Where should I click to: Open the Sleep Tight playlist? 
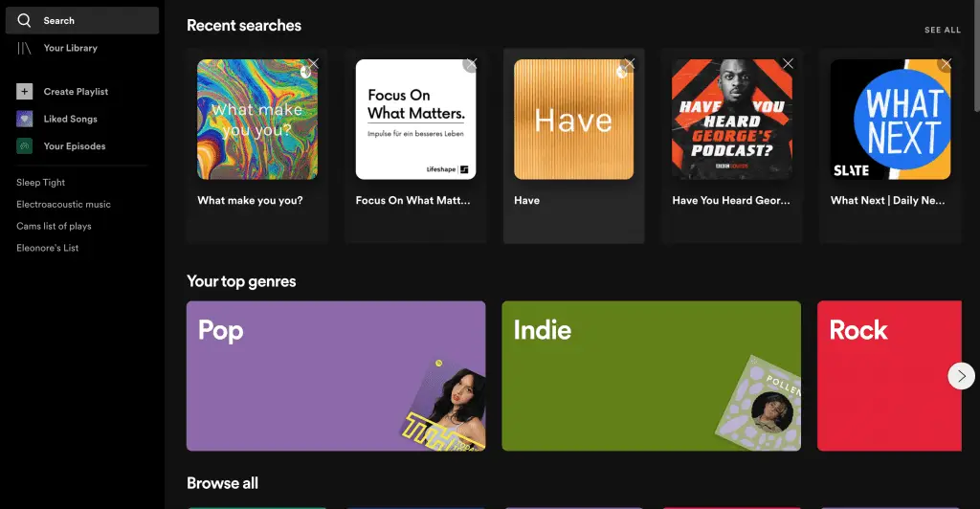pos(40,183)
